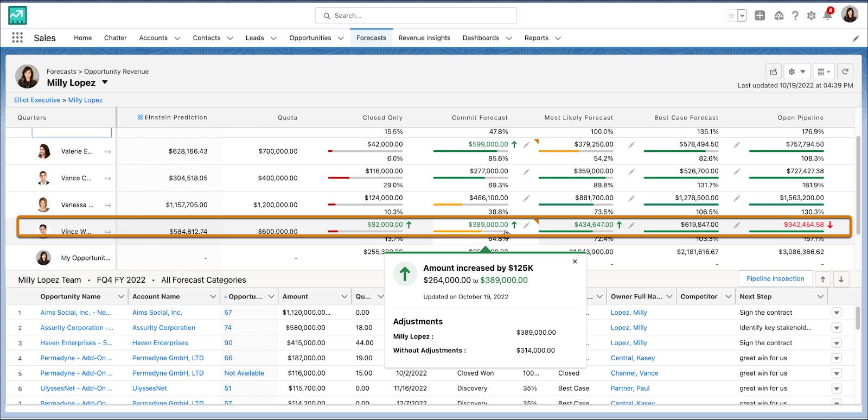Image resolution: width=868 pixels, height=420 pixels.
Task: Open the Aims Social, Inc. opportunity link
Action: point(75,313)
